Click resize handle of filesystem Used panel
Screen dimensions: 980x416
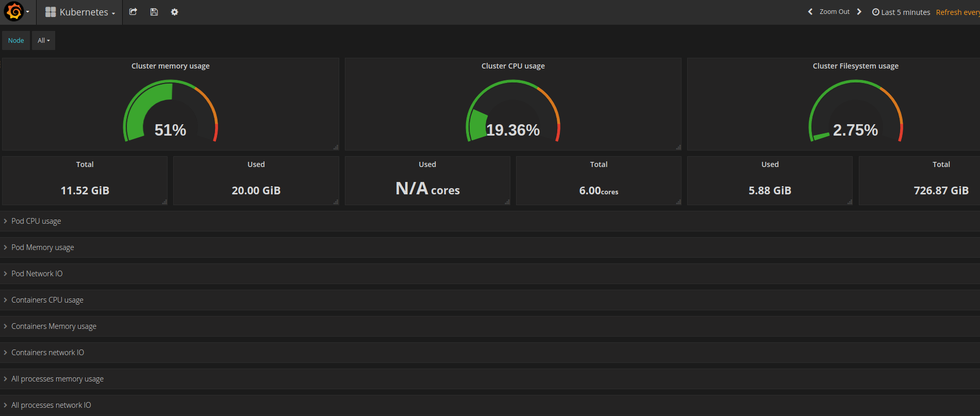(x=850, y=202)
